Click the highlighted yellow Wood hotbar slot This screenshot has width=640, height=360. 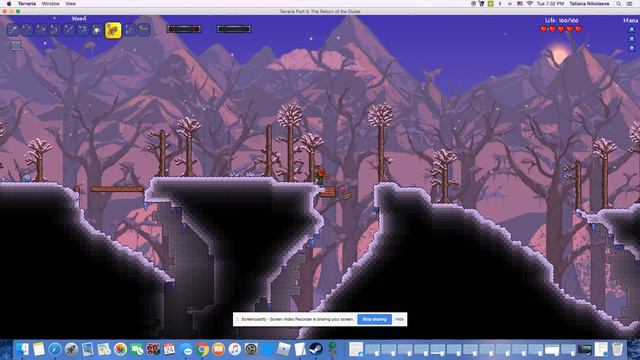(113, 30)
